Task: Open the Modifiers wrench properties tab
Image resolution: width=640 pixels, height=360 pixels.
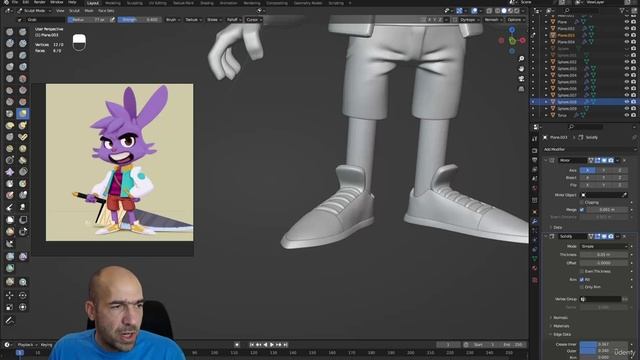Action: 535,221
